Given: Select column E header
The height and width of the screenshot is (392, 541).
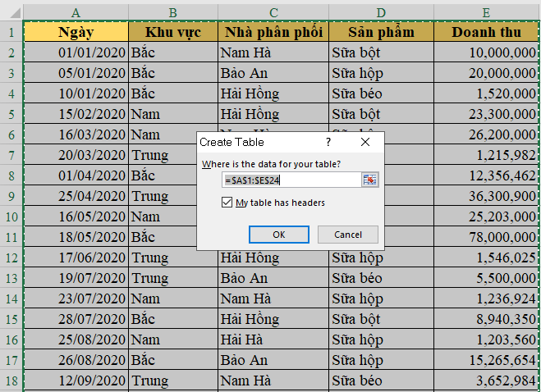Looking at the screenshot, I should click(487, 12).
